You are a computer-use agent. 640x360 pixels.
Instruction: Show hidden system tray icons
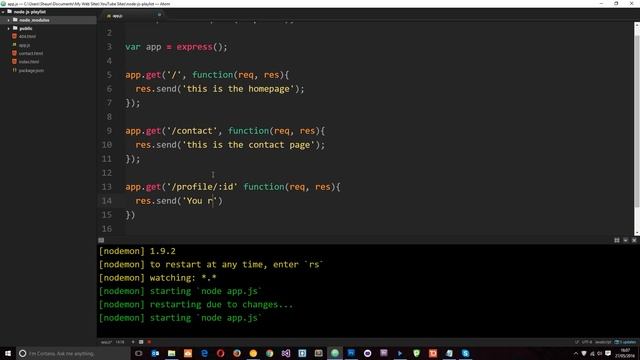coord(576,353)
